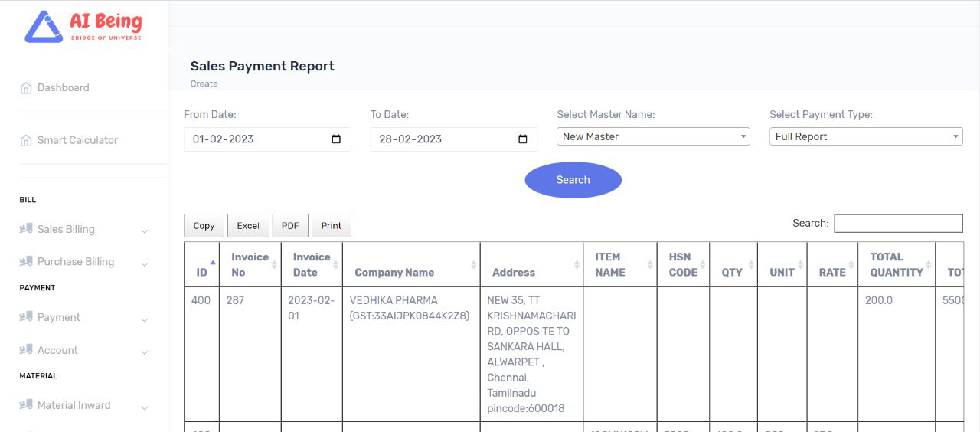Click the Material Inward truck icon
This screenshot has width=980, height=432.
(x=26, y=405)
